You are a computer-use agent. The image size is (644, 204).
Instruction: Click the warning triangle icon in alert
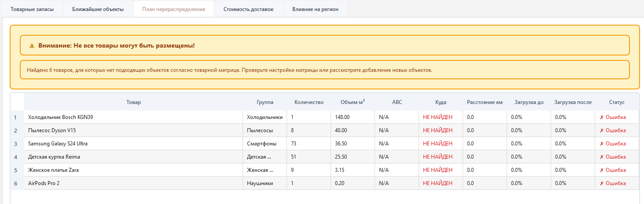pos(32,46)
